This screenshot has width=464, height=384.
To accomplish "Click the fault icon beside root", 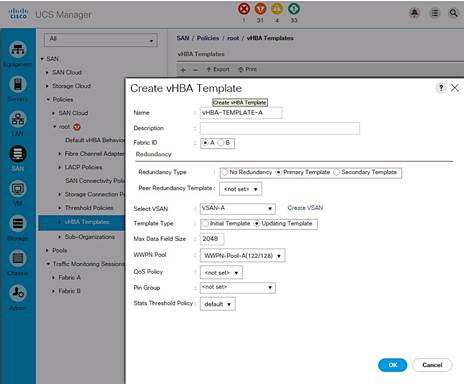I will 77,127.
